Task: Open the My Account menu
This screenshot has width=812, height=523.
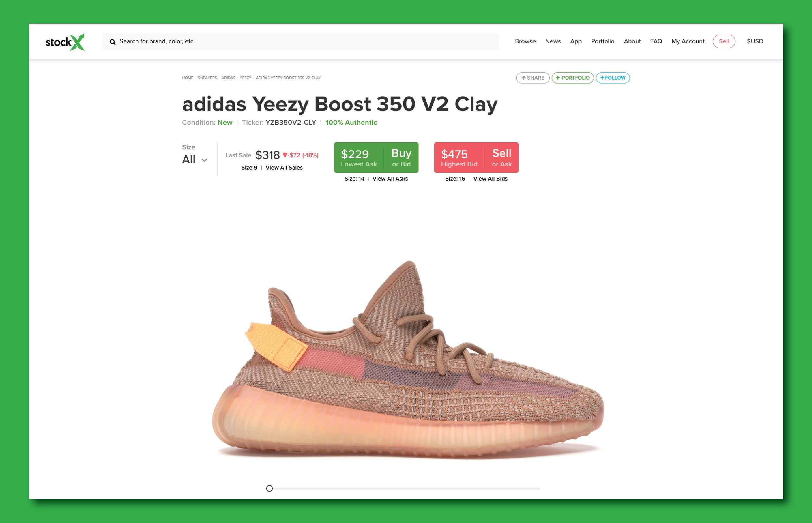Action: pyautogui.click(x=687, y=41)
